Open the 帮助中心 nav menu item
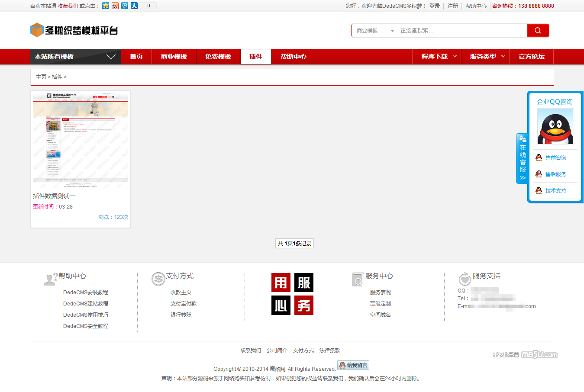The image size is (584, 392). (293, 57)
